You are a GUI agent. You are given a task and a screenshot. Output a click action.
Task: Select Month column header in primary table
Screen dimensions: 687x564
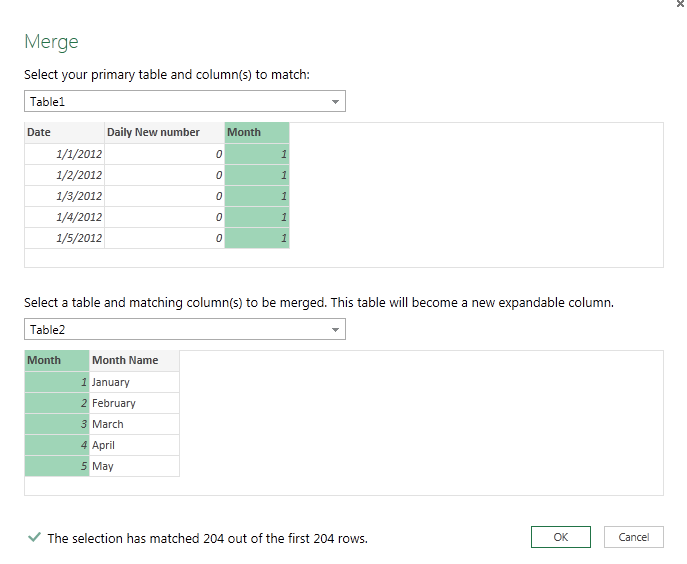(x=257, y=133)
